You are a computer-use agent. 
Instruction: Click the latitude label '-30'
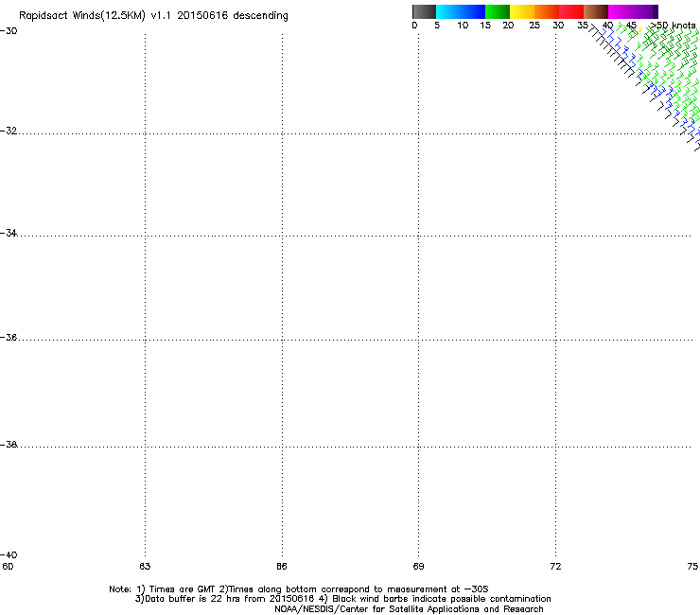click(x=9, y=31)
